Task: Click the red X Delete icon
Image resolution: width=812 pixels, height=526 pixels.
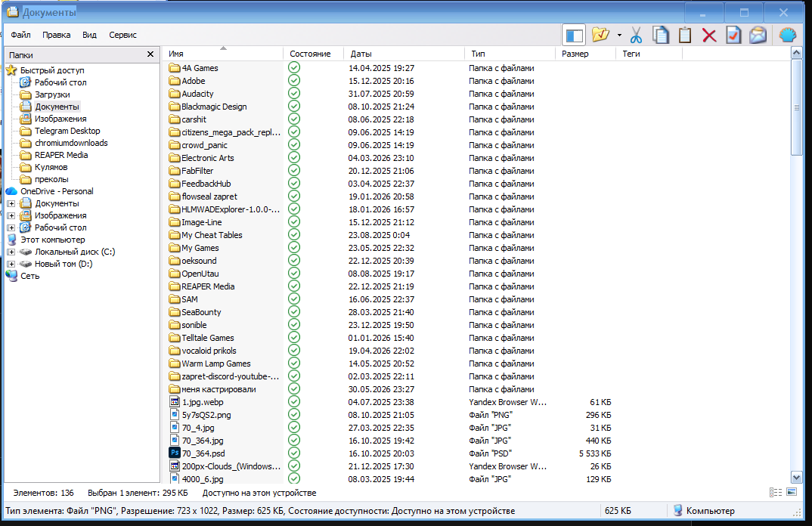Action: 709,36
